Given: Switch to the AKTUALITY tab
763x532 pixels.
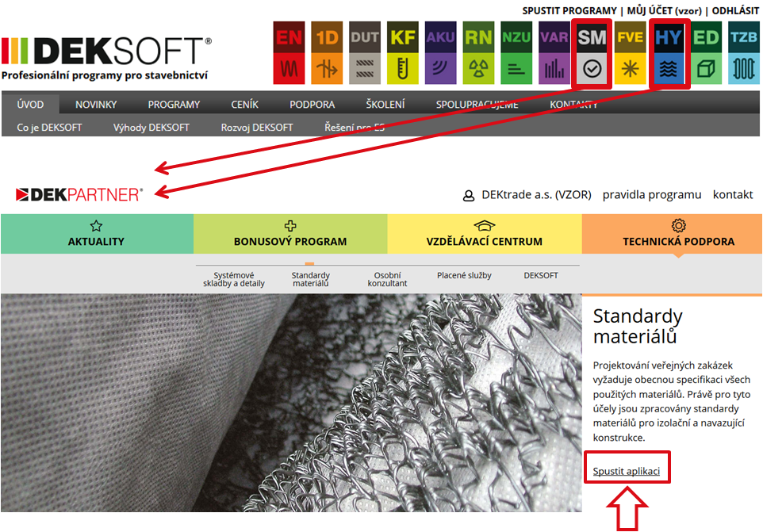Looking at the screenshot, I should point(97,234).
